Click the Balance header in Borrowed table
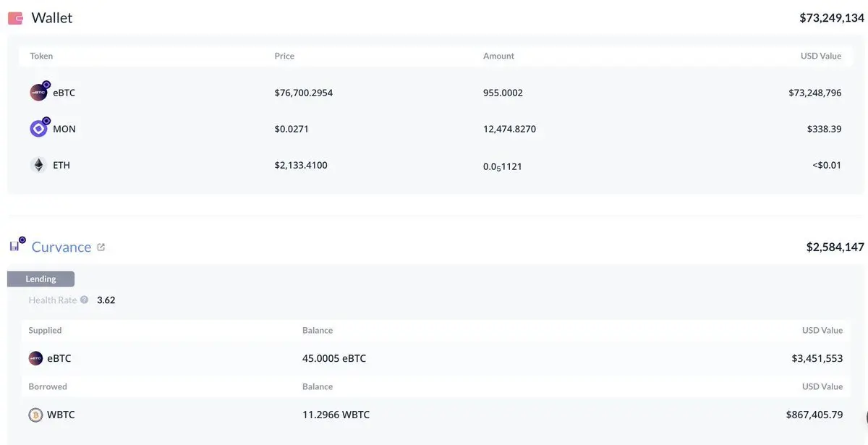This screenshot has width=868, height=445. pyautogui.click(x=318, y=386)
